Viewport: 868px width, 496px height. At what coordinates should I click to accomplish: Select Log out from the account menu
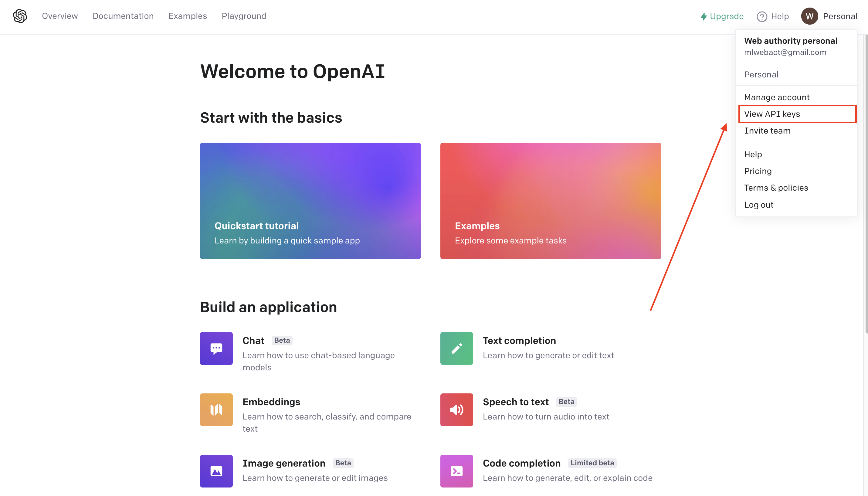pos(759,204)
